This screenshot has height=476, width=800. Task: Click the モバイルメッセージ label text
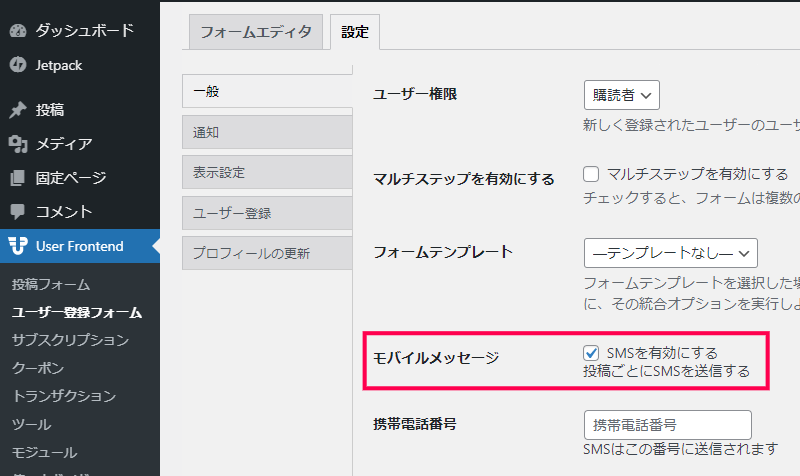(436, 358)
